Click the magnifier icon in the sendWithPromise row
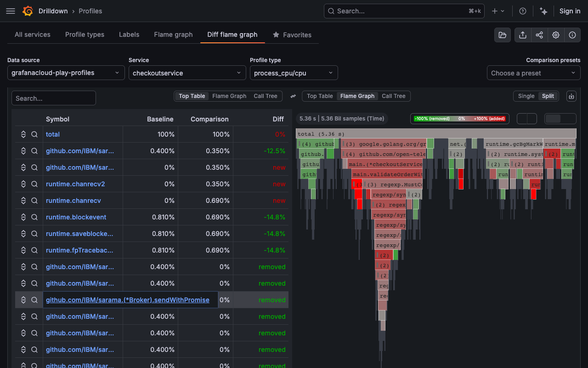The width and height of the screenshot is (588, 368). coord(34,300)
